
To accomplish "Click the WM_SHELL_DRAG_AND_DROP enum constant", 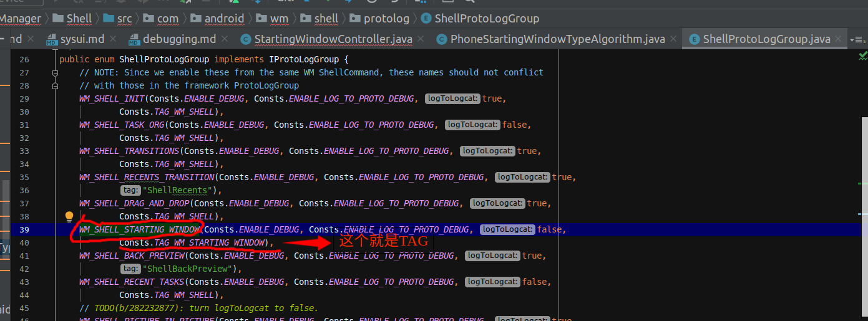I will (134, 203).
